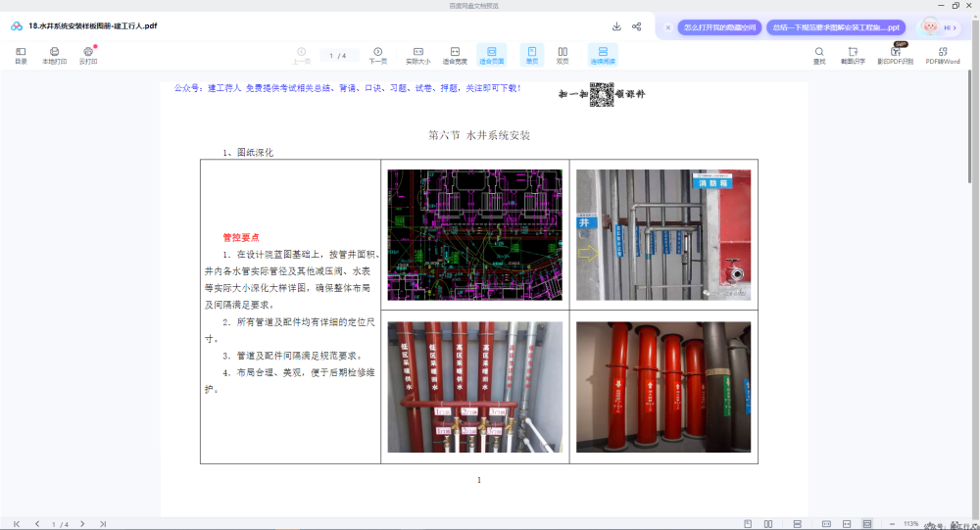The image size is (980, 530).
Task: Open the 目录 table of contents panel
Action: coord(21,55)
